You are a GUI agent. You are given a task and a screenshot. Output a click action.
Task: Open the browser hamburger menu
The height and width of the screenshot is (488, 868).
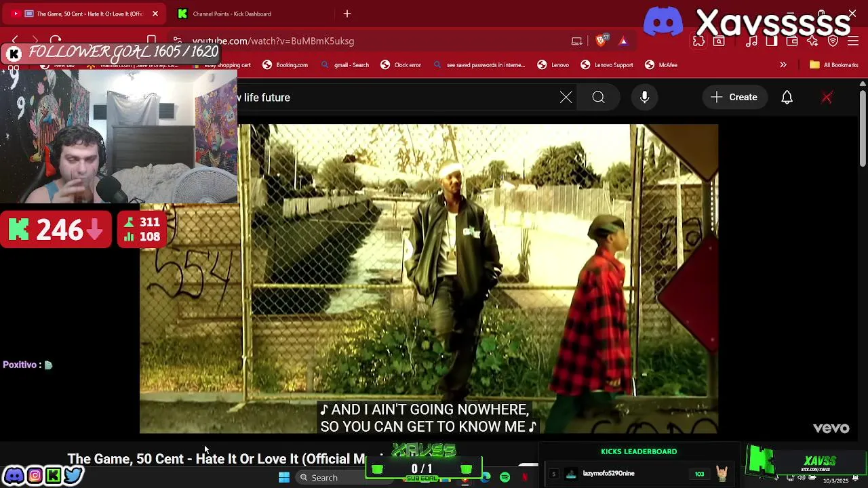click(853, 41)
